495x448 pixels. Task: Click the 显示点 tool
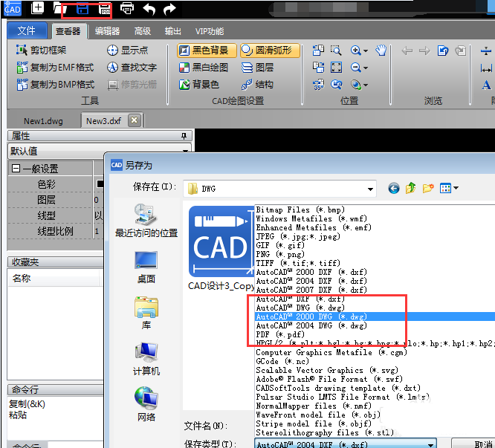pyautogui.click(x=128, y=50)
